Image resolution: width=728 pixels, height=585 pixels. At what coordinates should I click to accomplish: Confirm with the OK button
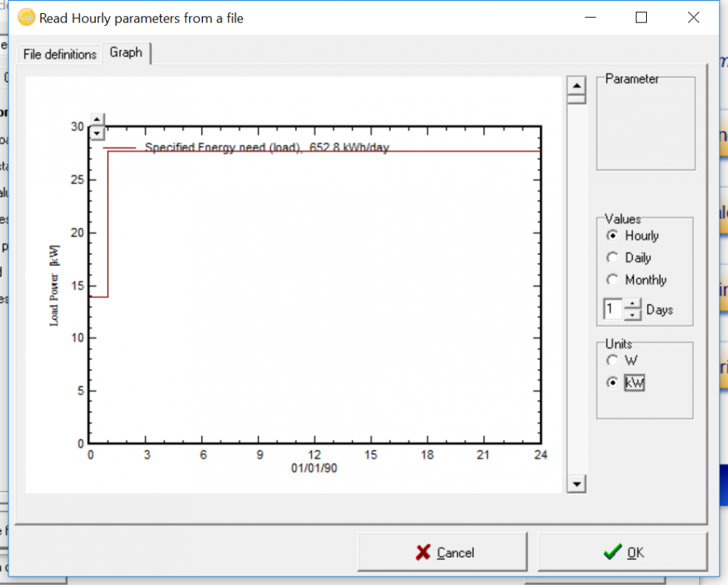pyautogui.click(x=623, y=552)
